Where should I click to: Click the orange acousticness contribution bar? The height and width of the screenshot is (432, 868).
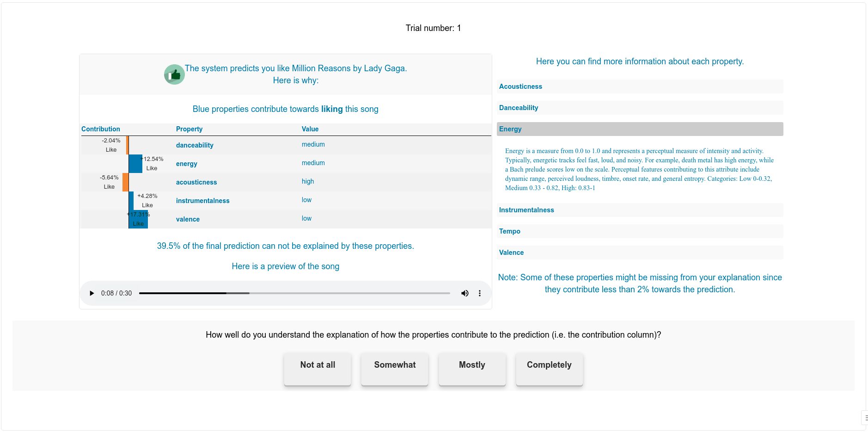[125, 182]
